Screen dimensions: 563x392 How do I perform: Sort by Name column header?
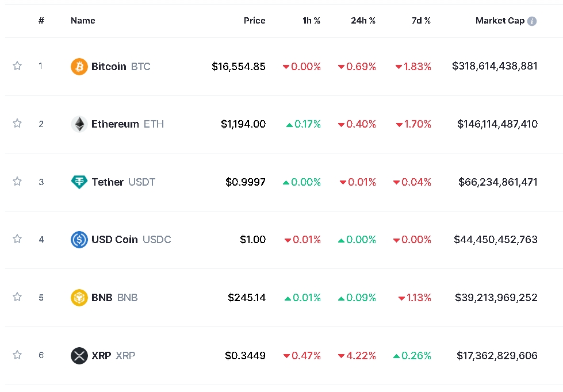(x=83, y=21)
